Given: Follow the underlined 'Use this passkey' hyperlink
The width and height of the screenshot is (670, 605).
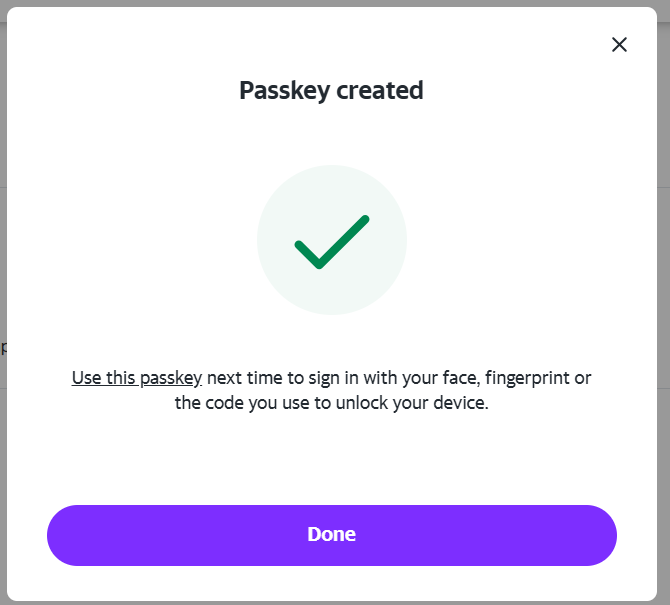Looking at the screenshot, I should 137,378.
